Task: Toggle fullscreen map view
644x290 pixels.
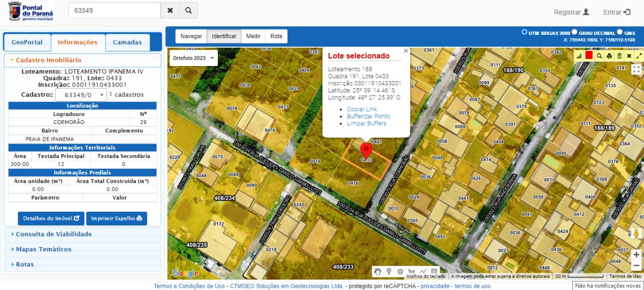Action: point(636,69)
